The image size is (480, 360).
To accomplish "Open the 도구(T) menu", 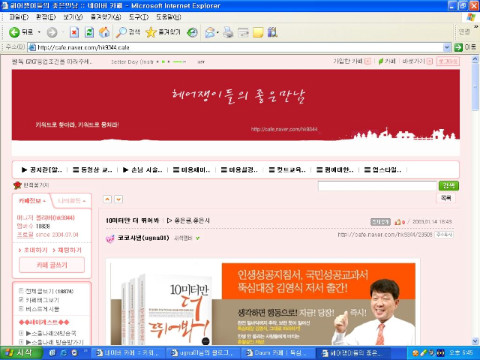I will (x=139, y=17).
